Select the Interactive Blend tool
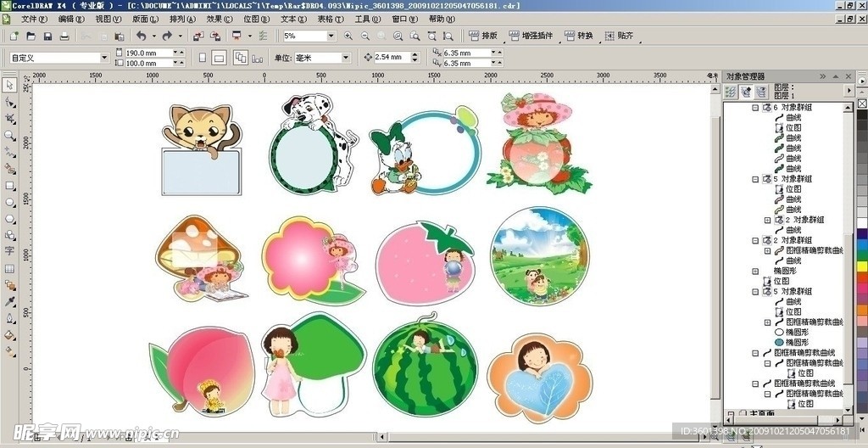 click(9, 285)
